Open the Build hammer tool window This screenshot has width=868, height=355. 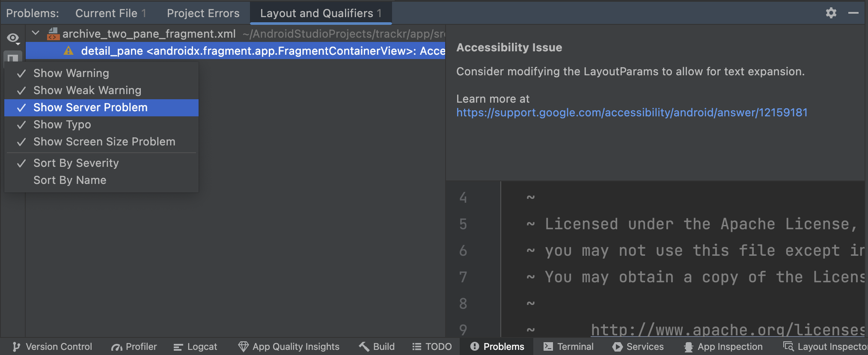377,347
